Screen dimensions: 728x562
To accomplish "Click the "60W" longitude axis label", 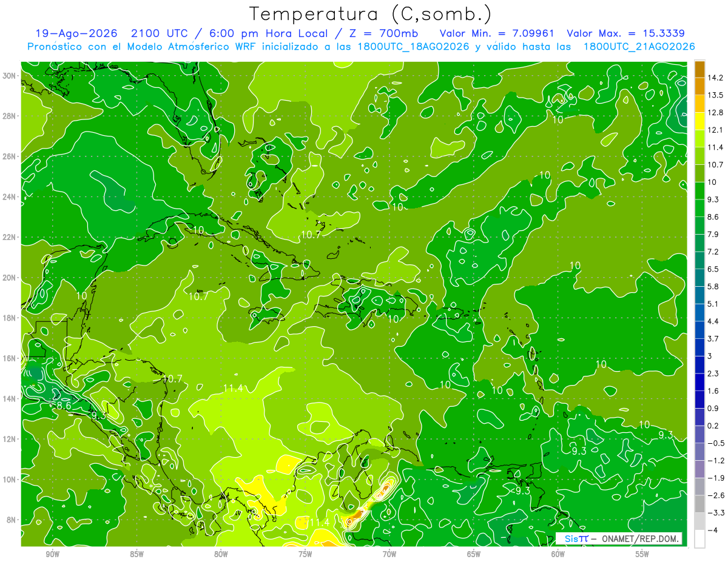I will (x=558, y=554).
